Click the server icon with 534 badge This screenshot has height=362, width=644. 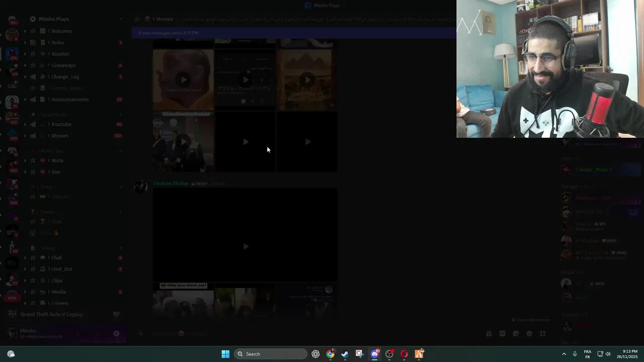coord(12,198)
